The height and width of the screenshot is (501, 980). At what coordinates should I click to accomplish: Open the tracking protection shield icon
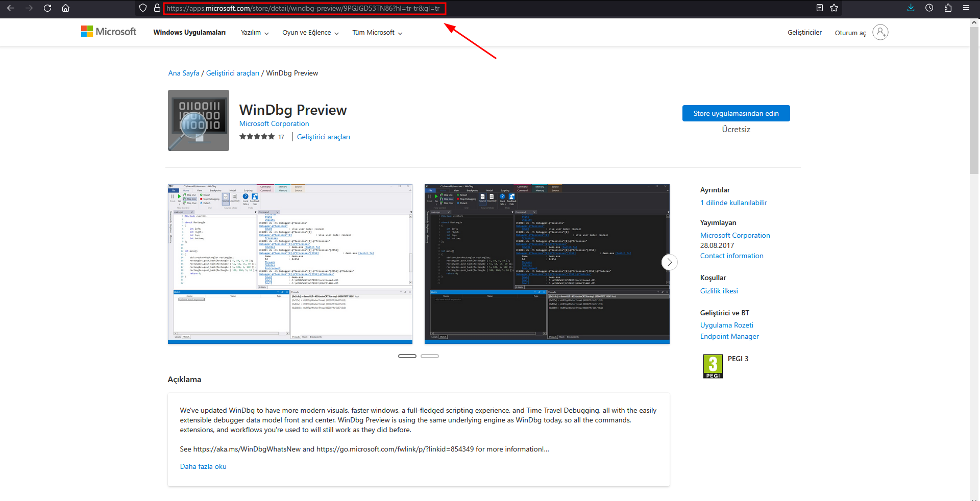[x=143, y=8]
